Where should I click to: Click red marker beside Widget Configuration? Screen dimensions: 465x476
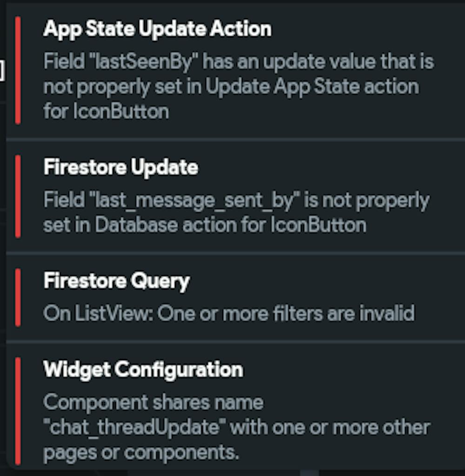point(18,410)
